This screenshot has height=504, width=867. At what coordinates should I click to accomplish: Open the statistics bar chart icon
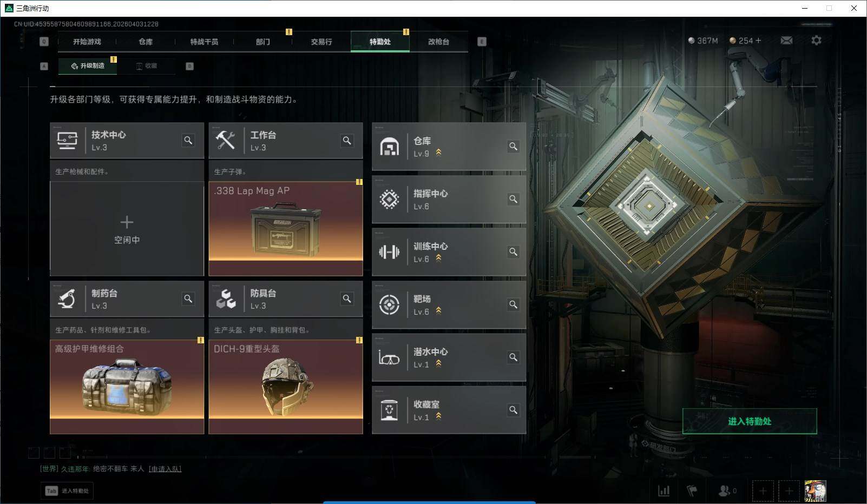tap(664, 490)
